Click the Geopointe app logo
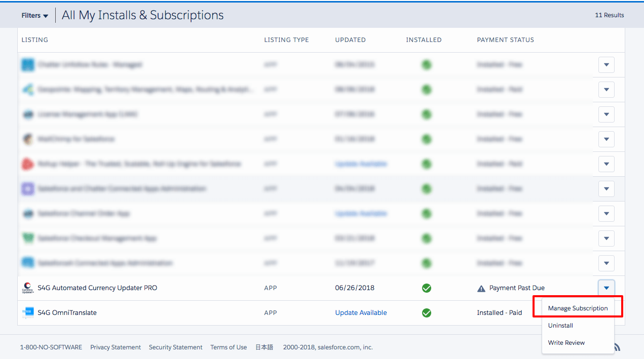 click(x=27, y=90)
